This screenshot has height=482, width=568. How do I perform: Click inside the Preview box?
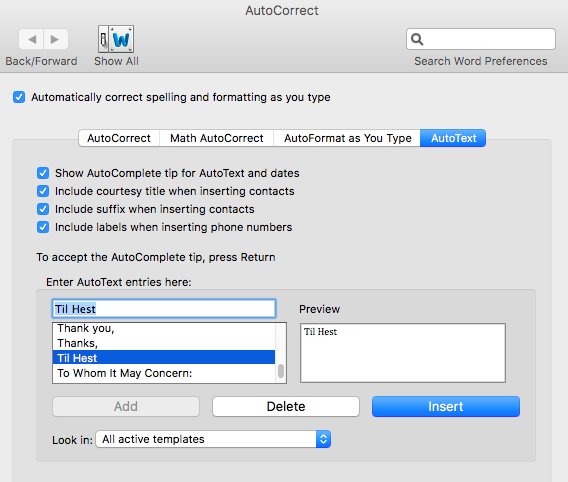403,353
